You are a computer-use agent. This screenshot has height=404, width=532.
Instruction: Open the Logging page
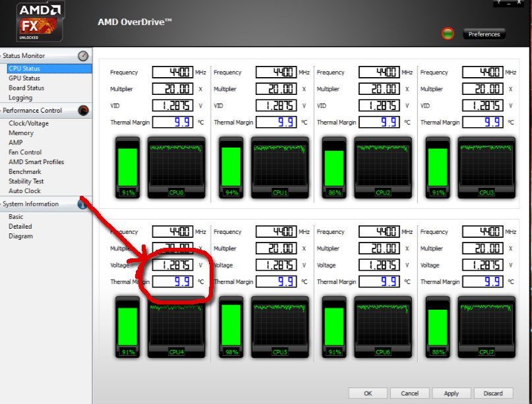20,98
